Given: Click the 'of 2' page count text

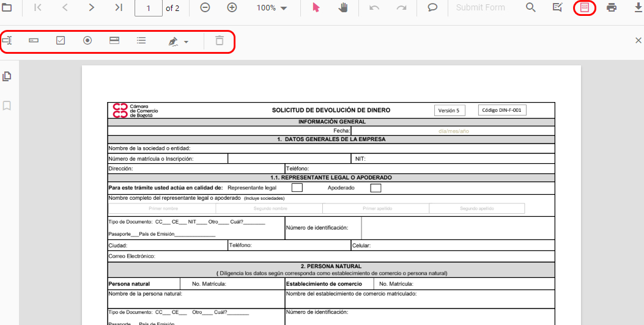Looking at the screenshot, I should (172, 8).
